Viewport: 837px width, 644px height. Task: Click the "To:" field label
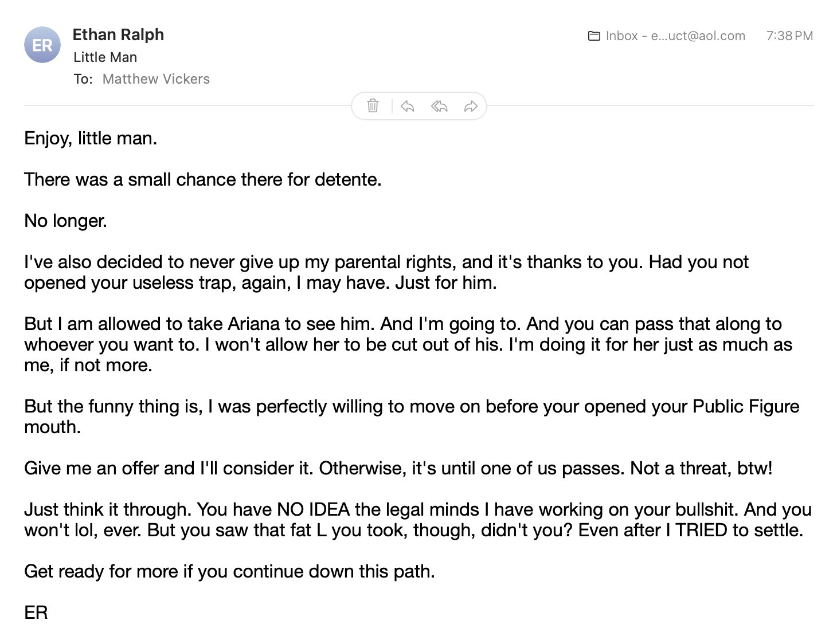[x=83, y=79]
